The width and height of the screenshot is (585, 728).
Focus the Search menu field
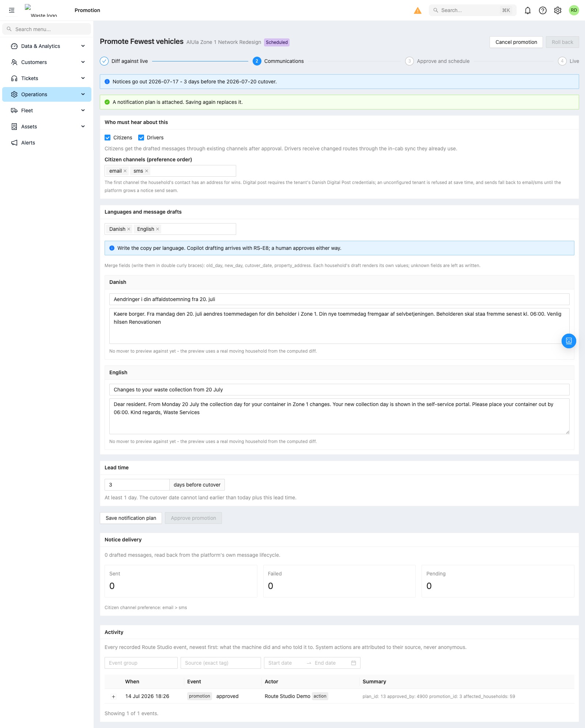tap(47, 29)
